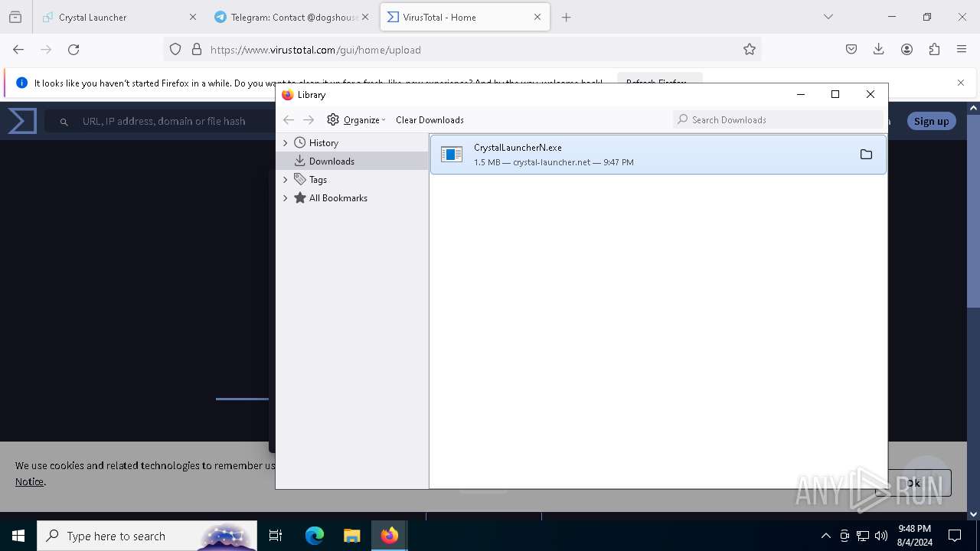Minimize the Library window
This screenshot has height=551, width=980.
click(801, 94)
